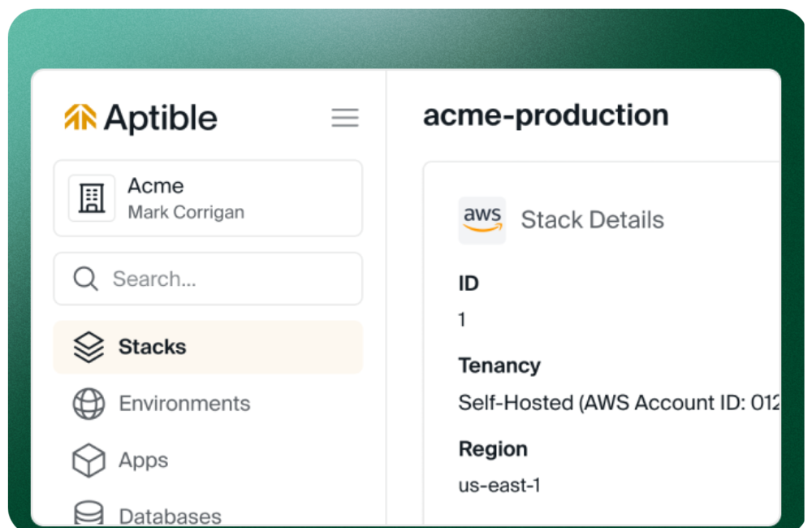The width and height of the screenshot is (812, 528).
Task: Click the AWS logo in Stack Details
Action: 482,219
